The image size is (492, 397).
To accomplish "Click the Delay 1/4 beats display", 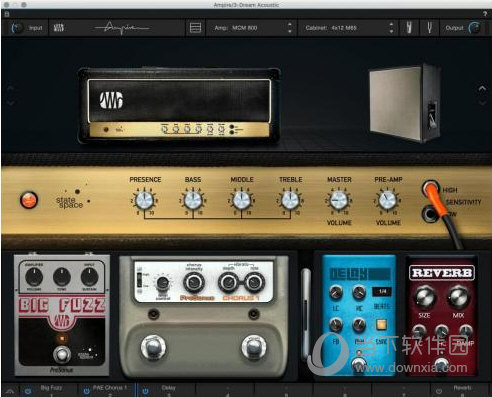I will pyautogui.click(x=382, y=291).
